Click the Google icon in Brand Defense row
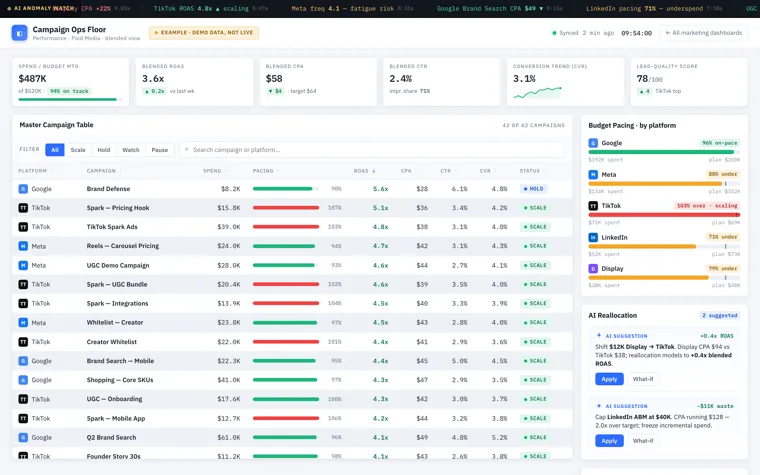760x475 pixels. [23, 189]
